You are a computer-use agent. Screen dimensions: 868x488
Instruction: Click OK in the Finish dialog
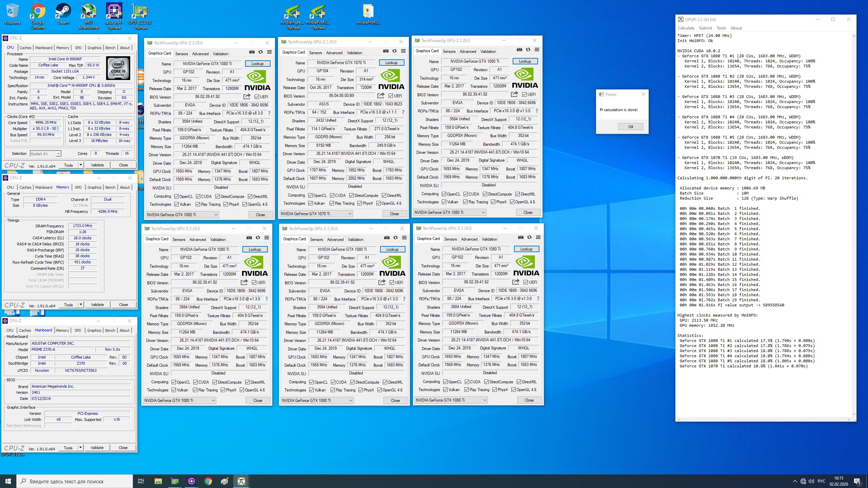point(631,127)
